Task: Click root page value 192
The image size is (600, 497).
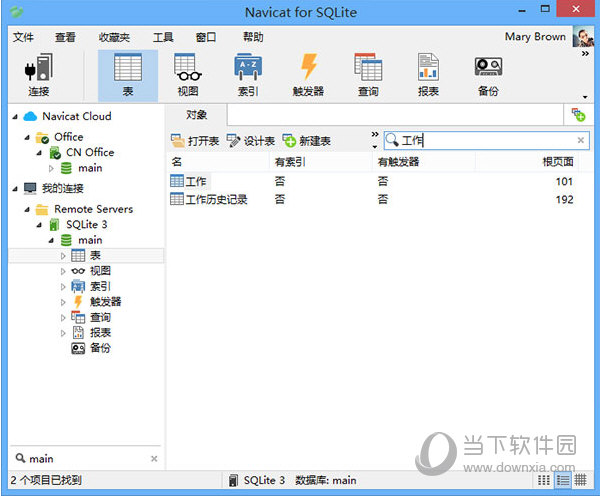Action: (x=564, y=199)
